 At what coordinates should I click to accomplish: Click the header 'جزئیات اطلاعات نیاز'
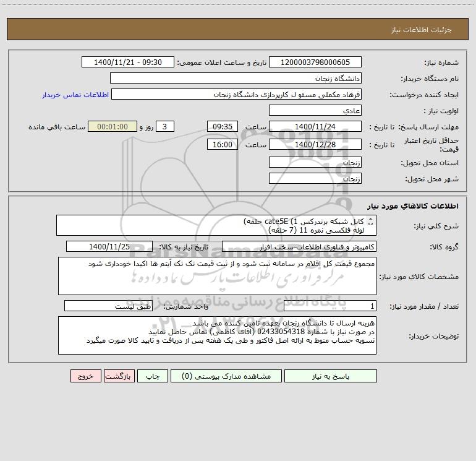pyautogui.click(x=422, y=30)
